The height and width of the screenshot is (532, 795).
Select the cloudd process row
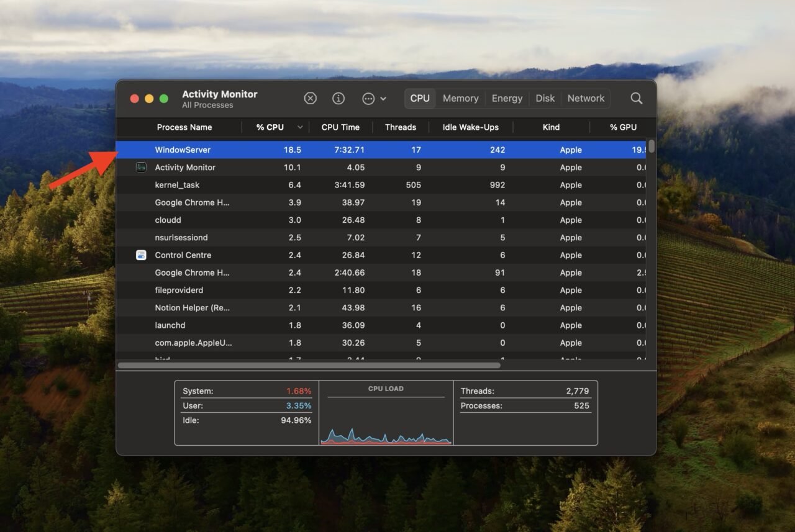tap(381, 220)
